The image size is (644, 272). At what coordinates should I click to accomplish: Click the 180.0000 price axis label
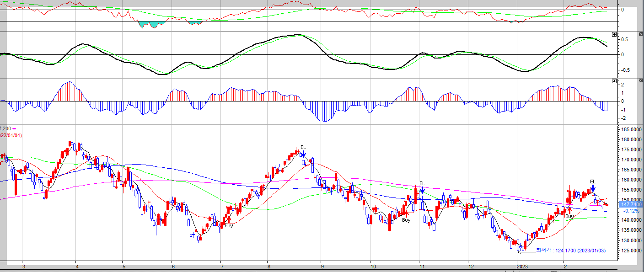632,139
